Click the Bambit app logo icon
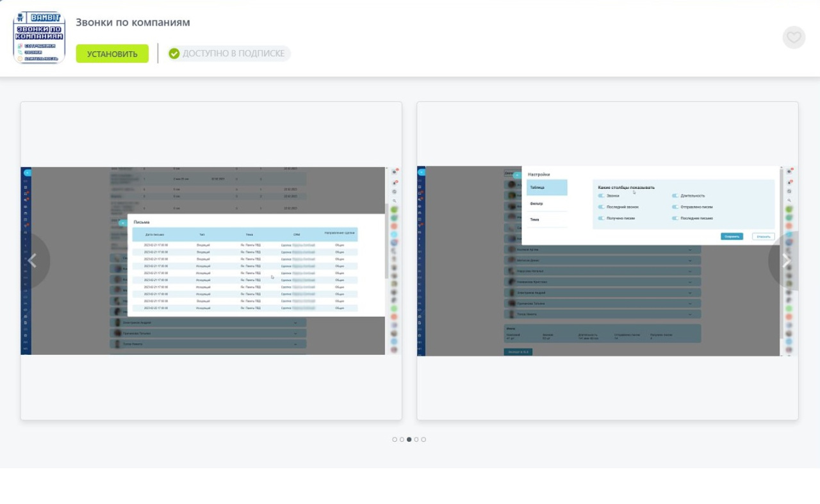This screenshot has width=820, height=504. 39,37
